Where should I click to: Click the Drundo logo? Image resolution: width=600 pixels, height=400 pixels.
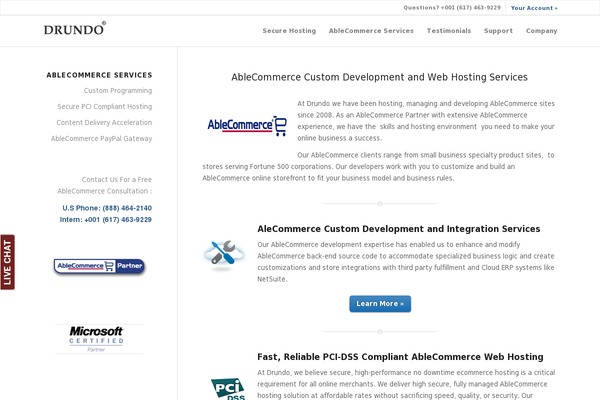point(75,29)
